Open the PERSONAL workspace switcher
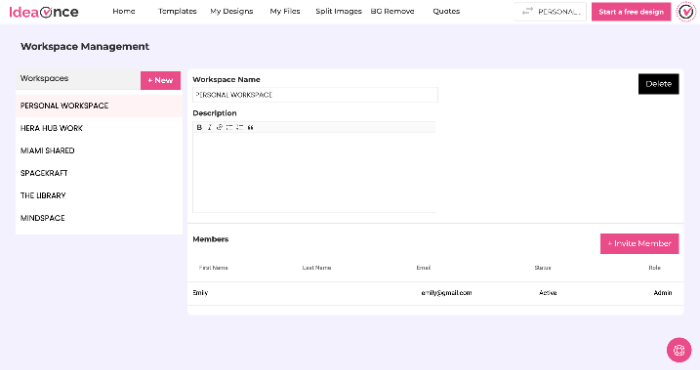The height and width of the screenshot is (370, 700). point(550,12)
